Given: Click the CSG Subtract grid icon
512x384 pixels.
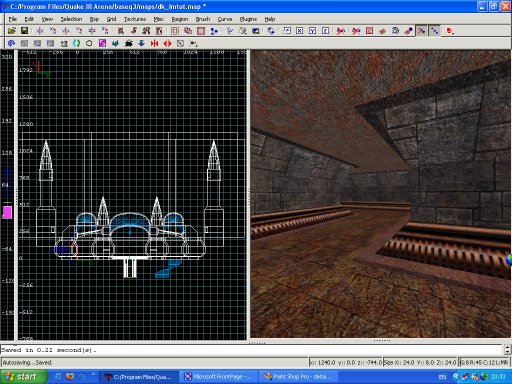Looking at the screenshot, I should coord(175,31).
